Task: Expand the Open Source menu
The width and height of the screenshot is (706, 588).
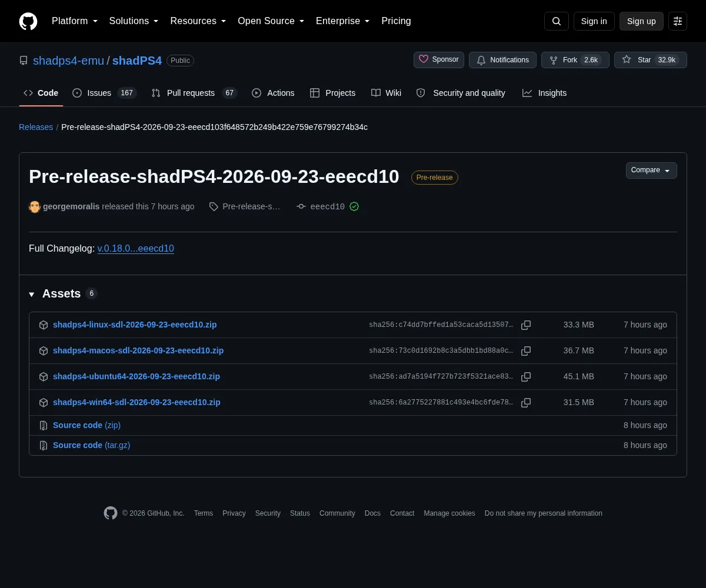Action: 271,21
